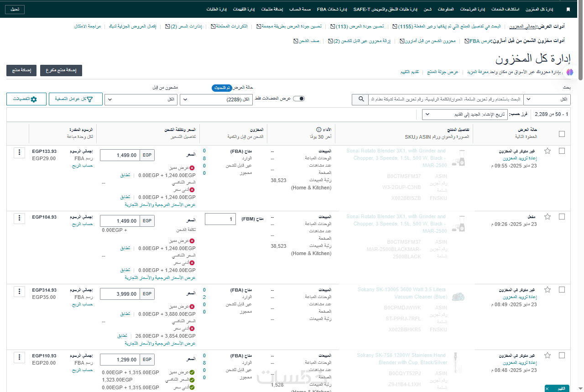Open the Compliance Review link (مراجعة الامتثال)

pos(88,26)
